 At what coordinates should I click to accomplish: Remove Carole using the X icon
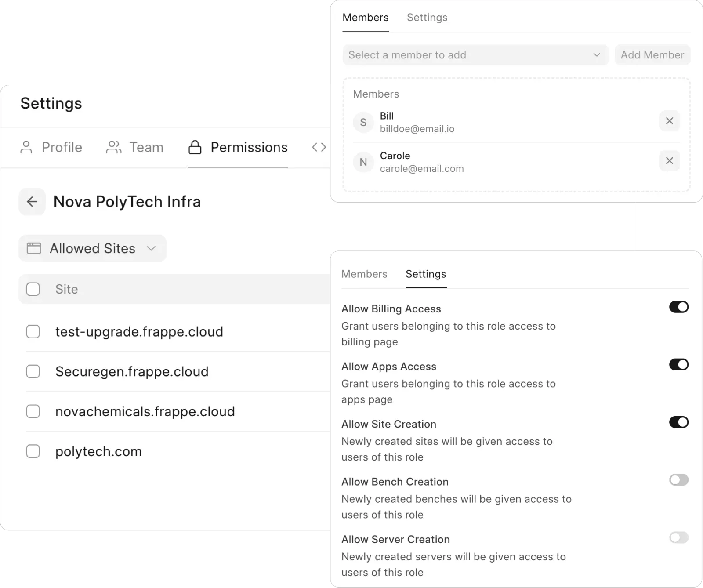[669, 161]
